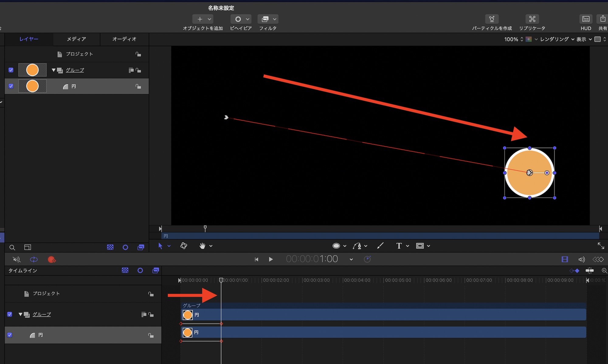This screenshot has height=364, width=608.
Task: Toggle loop playback icon
Action: 34,260
